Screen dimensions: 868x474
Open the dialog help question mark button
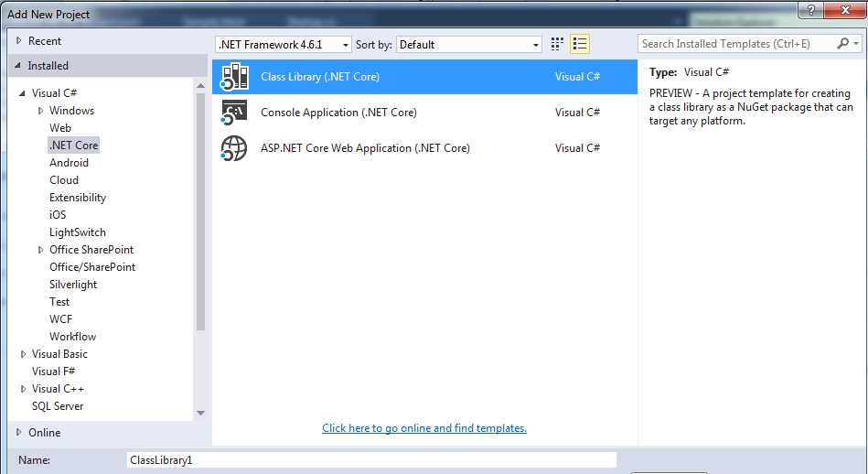click(811, 10)
